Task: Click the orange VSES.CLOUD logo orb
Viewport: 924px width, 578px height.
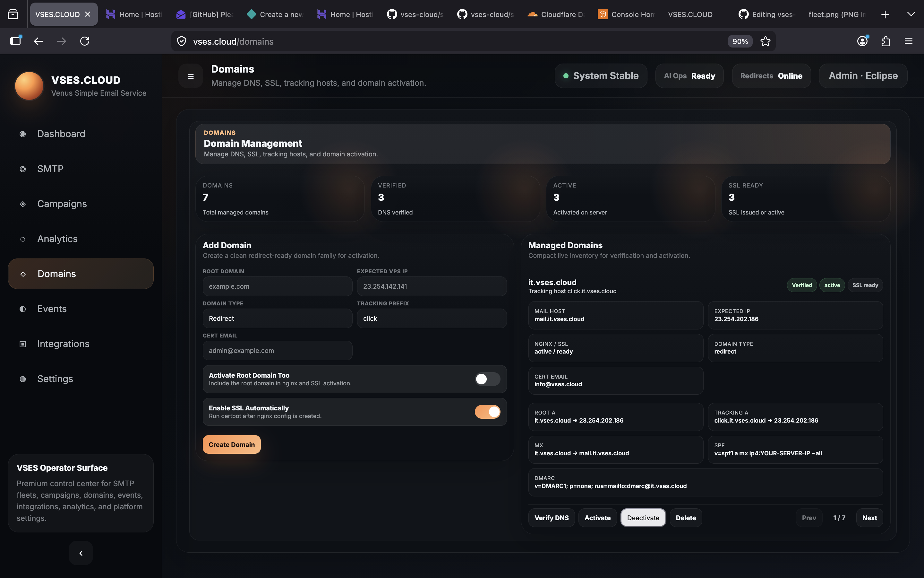Action: [x=29, y=86]
